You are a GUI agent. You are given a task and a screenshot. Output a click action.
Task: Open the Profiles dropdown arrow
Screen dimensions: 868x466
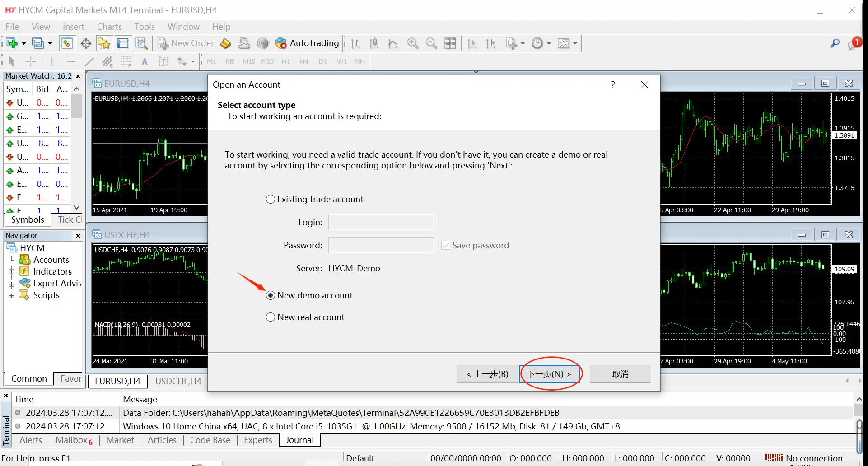point(50,43)
